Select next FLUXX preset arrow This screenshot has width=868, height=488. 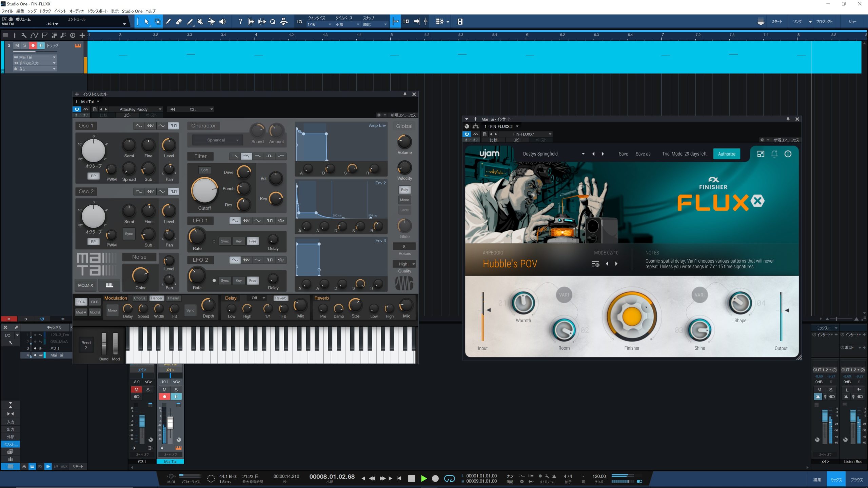click(x=603, y=154)
